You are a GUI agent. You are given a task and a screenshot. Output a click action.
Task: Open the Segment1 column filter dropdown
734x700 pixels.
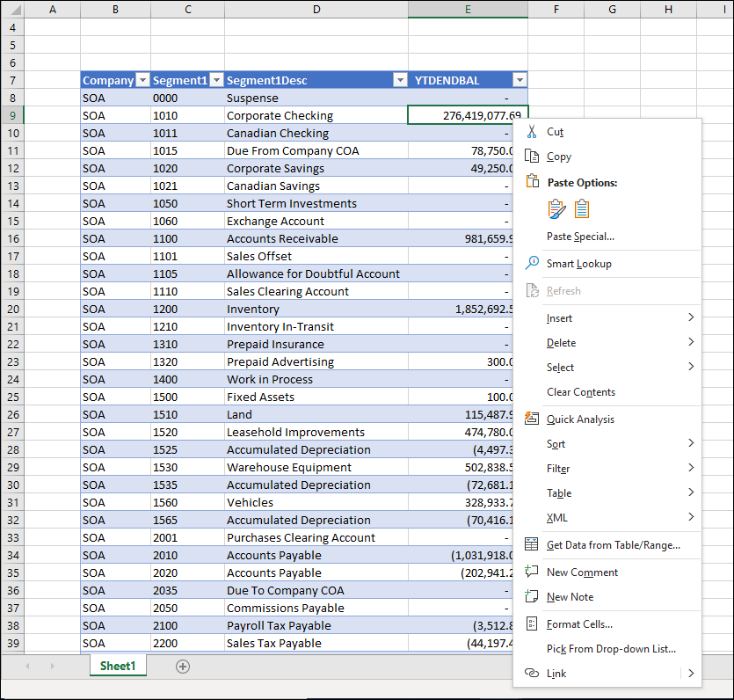pyautogui.click(x=216, y=80)
